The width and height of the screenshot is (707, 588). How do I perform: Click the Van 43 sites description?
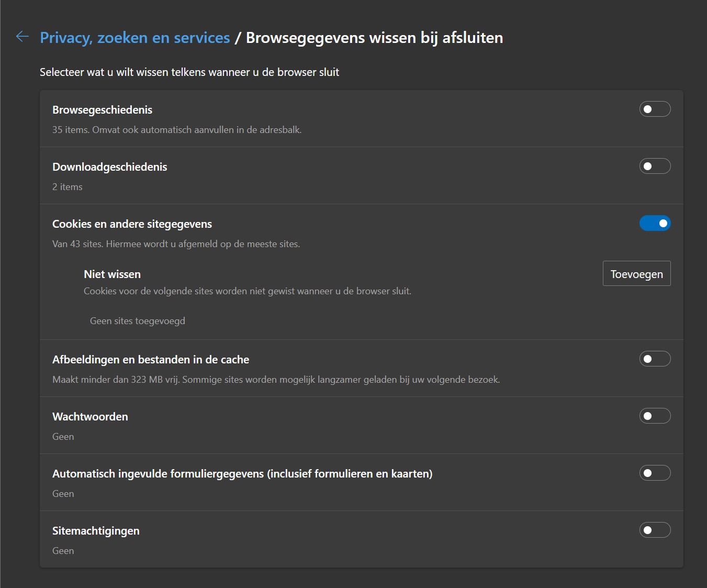coord(176,244)
